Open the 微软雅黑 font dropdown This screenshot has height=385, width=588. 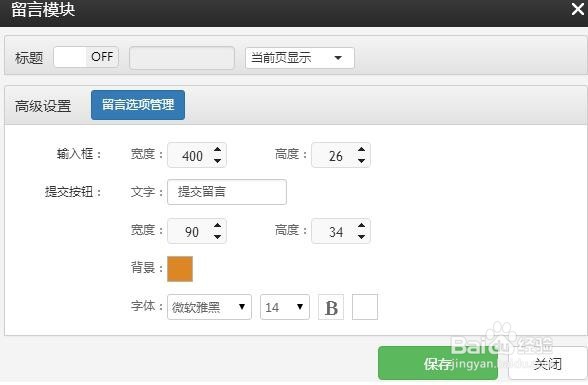coord(209,307)
